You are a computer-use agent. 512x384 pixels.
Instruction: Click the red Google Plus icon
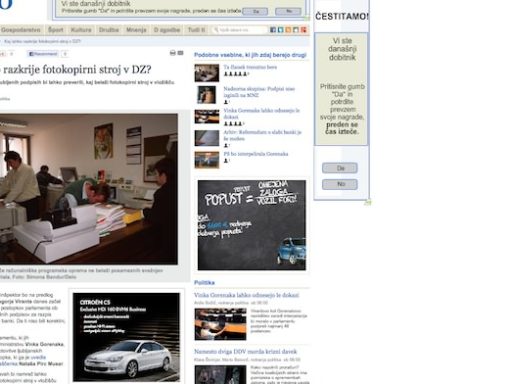pyautogui.click(x=303, y=30)
